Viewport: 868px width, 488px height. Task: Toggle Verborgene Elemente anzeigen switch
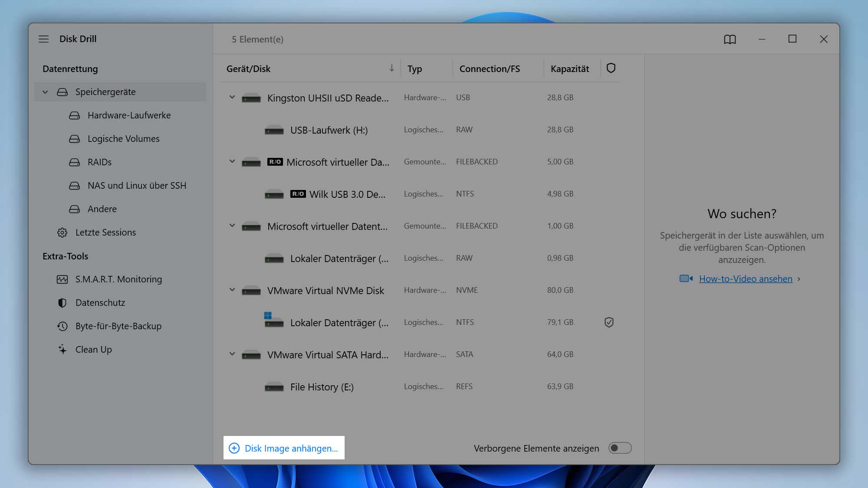[620, 448]
